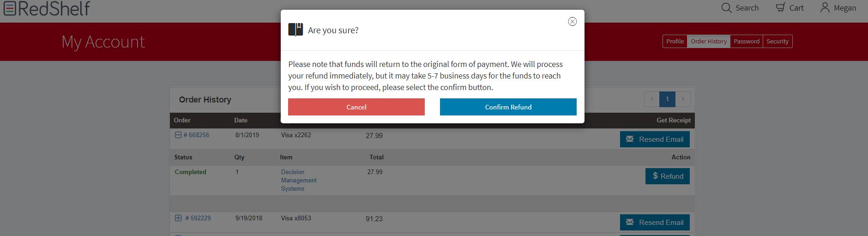Click the RedShelf logo

47,8
